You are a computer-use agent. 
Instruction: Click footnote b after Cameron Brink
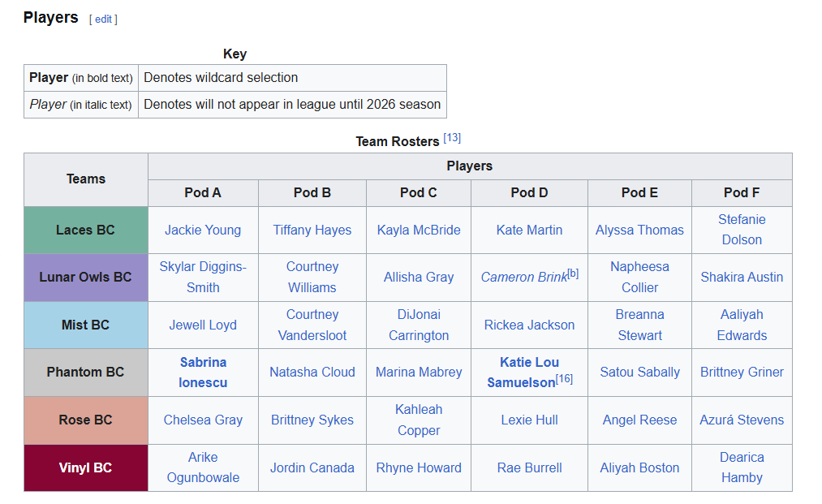point(573,274)
